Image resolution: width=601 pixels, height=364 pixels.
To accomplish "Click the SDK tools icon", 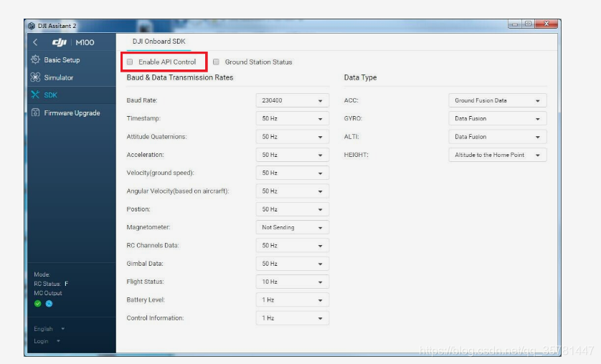I will 35,95.
